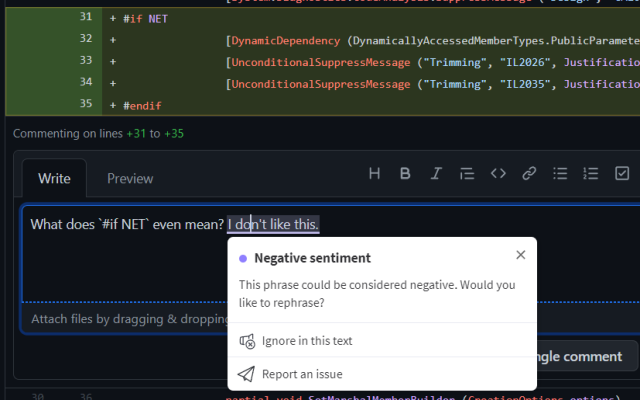Viewport: 640px width, 400px height.
Task: Insert a heading with the H icon
Action: click(375, 173)
